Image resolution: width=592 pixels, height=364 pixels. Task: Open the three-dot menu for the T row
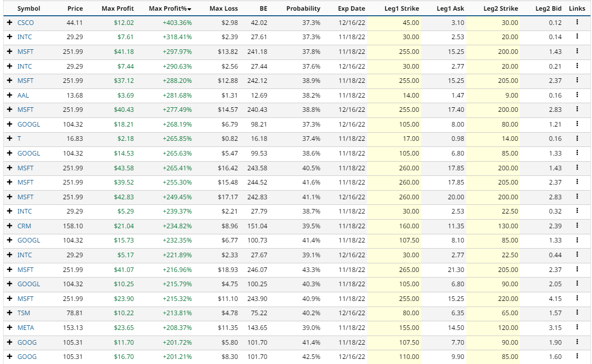(x=577, y=138)
